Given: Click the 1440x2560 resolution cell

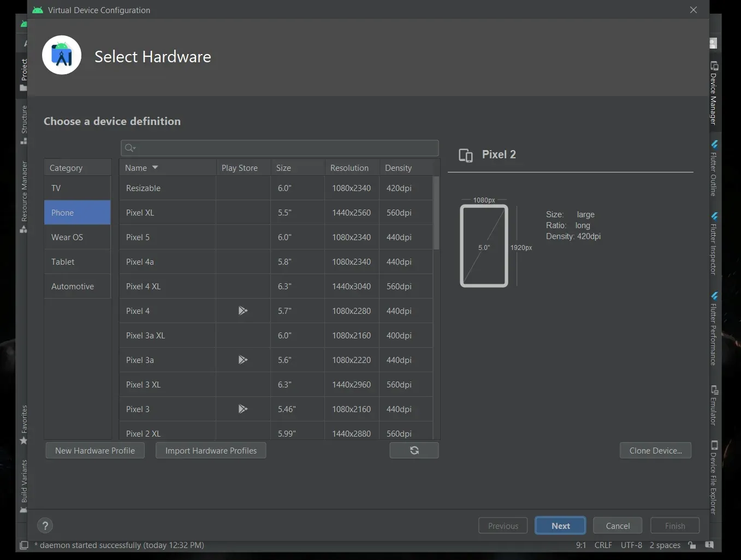Looking at the screenshot, I should tap(351, 212).
